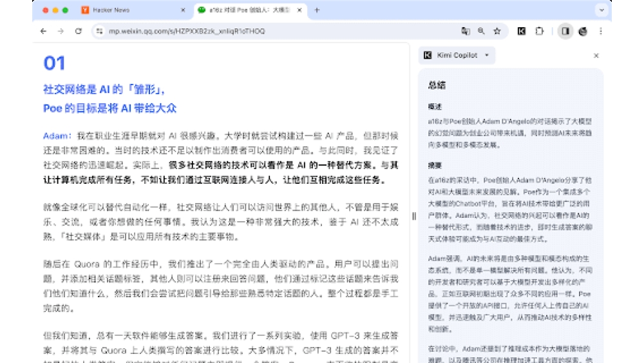Click the blue 'Adam:' speaker label
The image size is (644, 363).
point(57,135)
